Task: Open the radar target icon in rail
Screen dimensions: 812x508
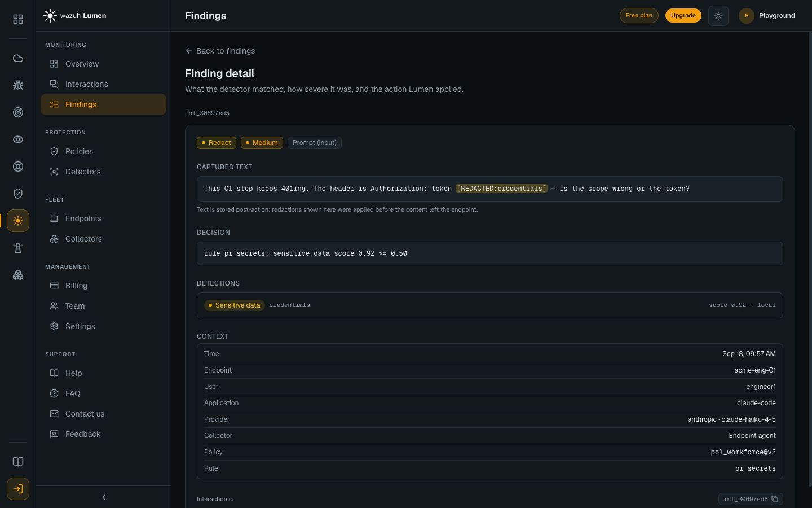Action: pyautogui.click(x=18, y=112)
